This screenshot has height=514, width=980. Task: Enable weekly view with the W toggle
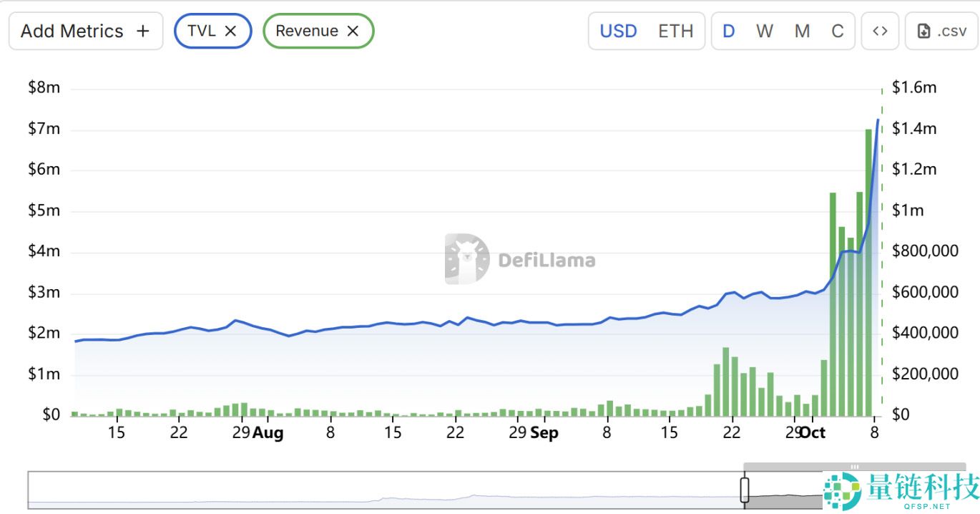click(x=765, y=31)
